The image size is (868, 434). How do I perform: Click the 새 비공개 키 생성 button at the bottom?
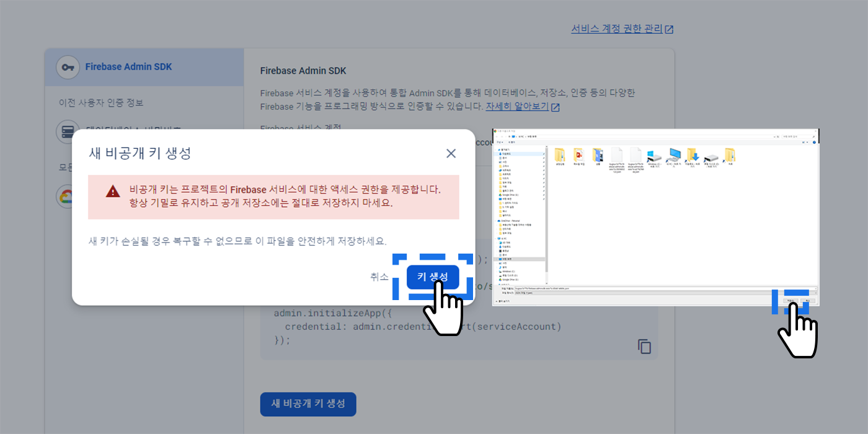tap(308, 404)
